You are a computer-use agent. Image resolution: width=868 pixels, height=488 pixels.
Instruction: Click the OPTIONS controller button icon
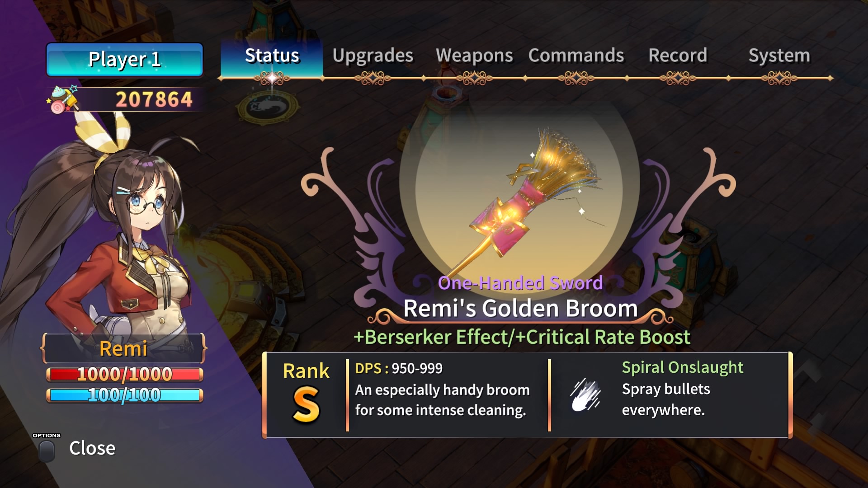[47, 450]
